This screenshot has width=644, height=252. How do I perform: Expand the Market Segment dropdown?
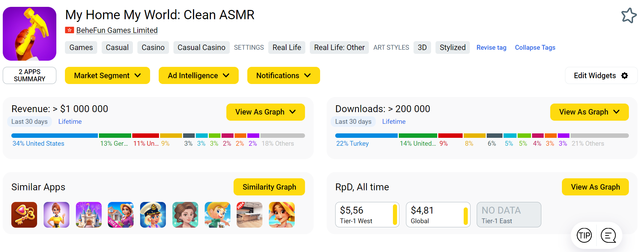[x=107, y=75]
